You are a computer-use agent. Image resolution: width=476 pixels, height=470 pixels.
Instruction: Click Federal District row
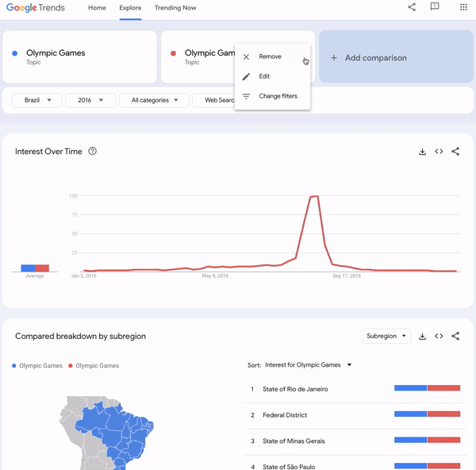click(x=355, y=415)
